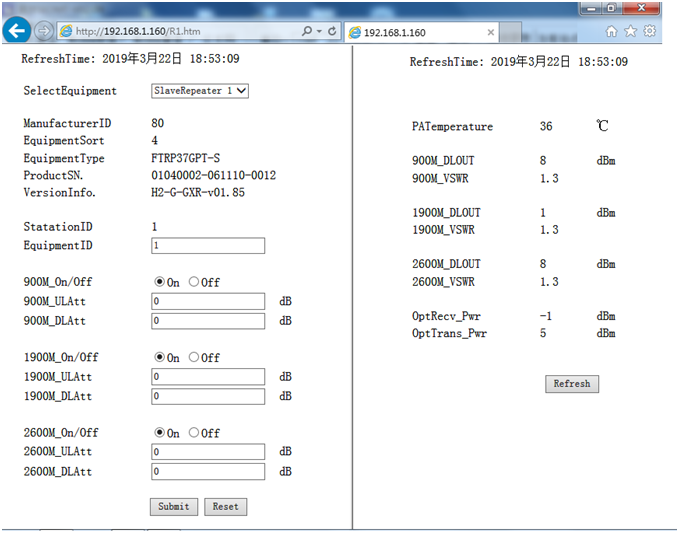Select On for 1900M_On/Off
This screenshot has width=679, height=542.
click(x=159, y=357)
